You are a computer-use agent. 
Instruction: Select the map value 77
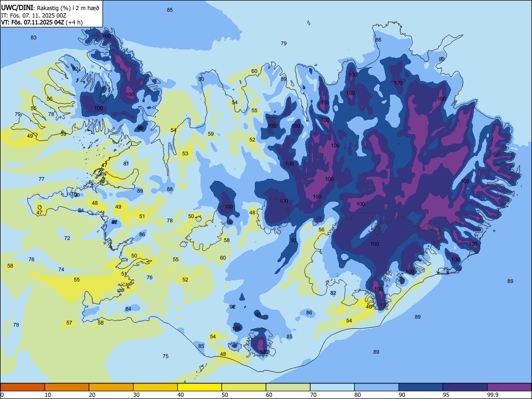(41, 179)
